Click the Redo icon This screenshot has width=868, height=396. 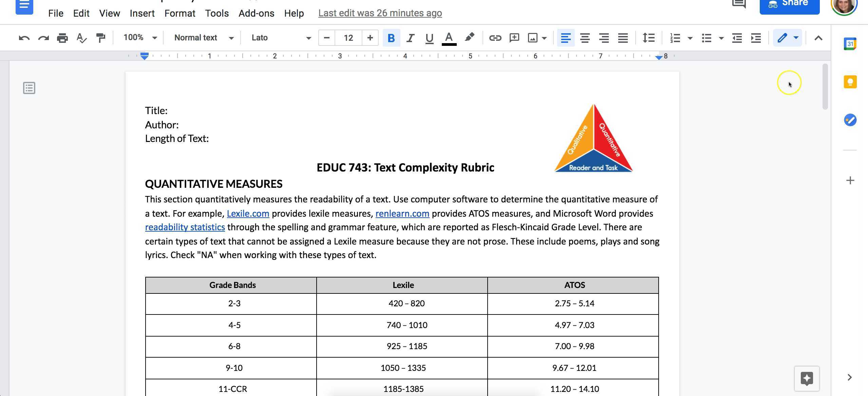[x=43, y=38]
